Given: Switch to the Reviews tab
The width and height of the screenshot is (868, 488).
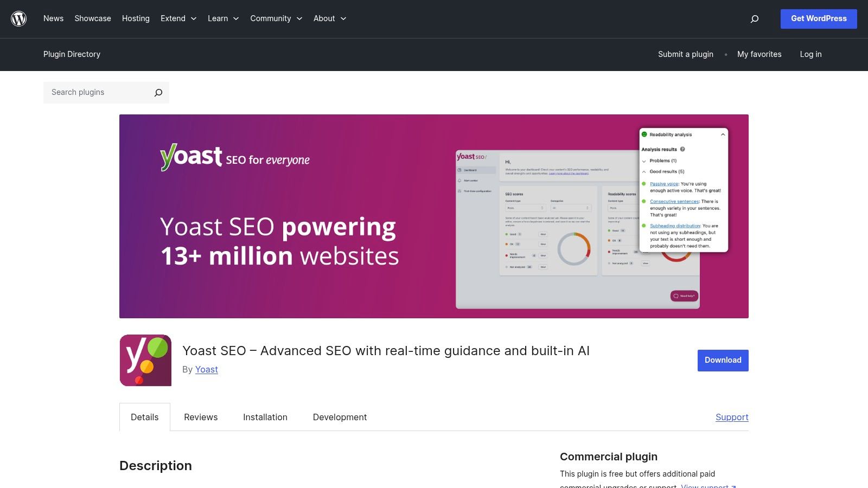Looking at the screenshot, I should [200, 417].
